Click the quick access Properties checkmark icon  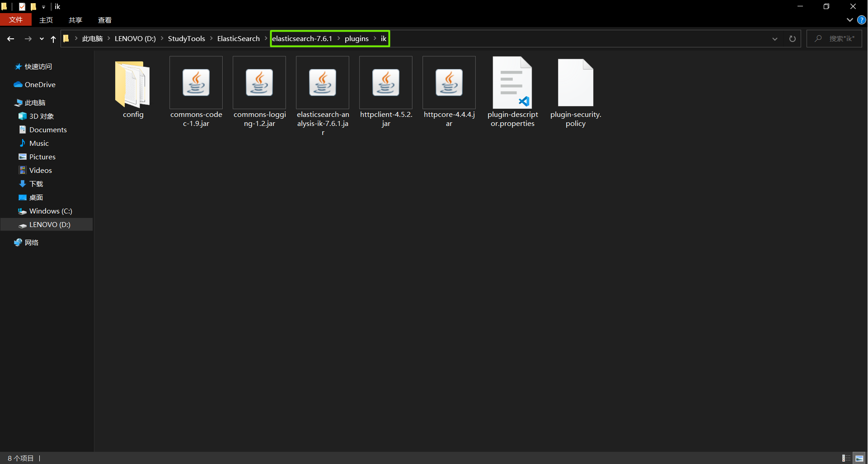[22, 7]
